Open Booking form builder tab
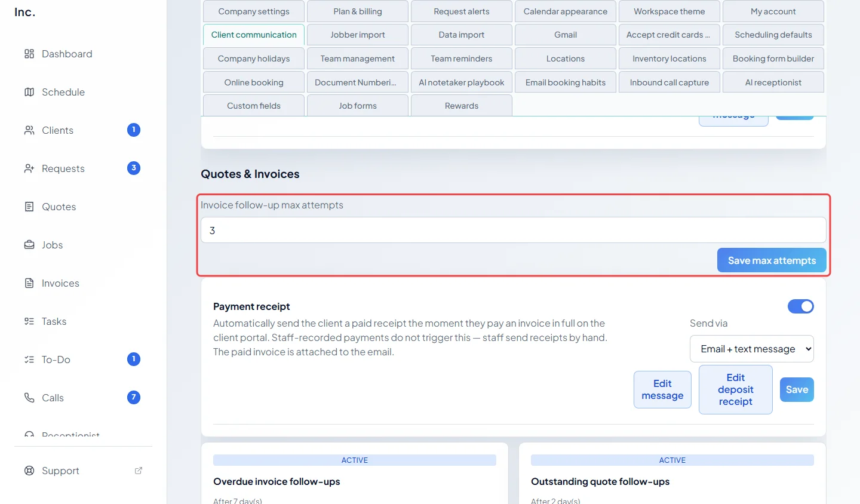 click(x=773, y=59)
